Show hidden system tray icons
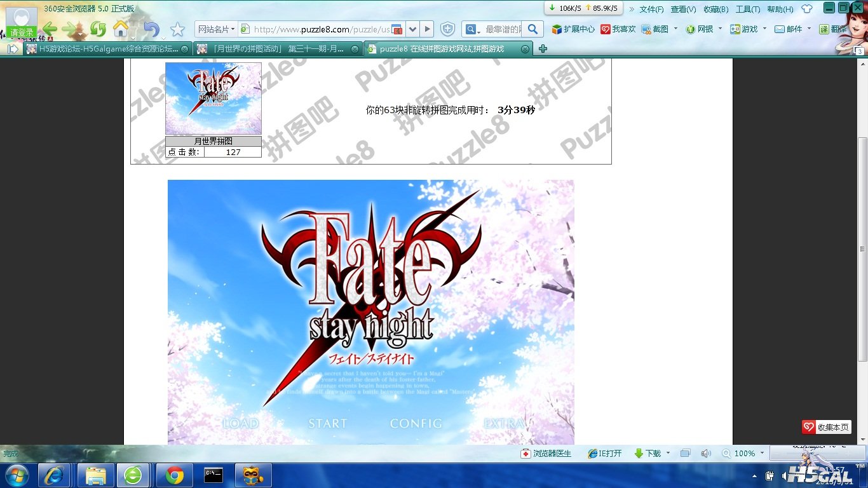This screenshot has height=488, width=868. (755, 475)
